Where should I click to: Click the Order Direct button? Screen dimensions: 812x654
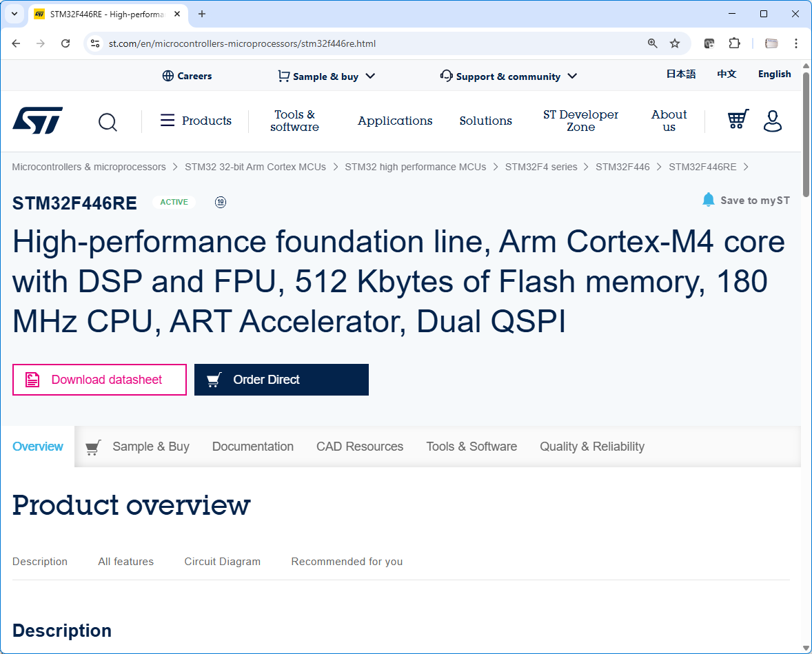click(x=281, y=380)
